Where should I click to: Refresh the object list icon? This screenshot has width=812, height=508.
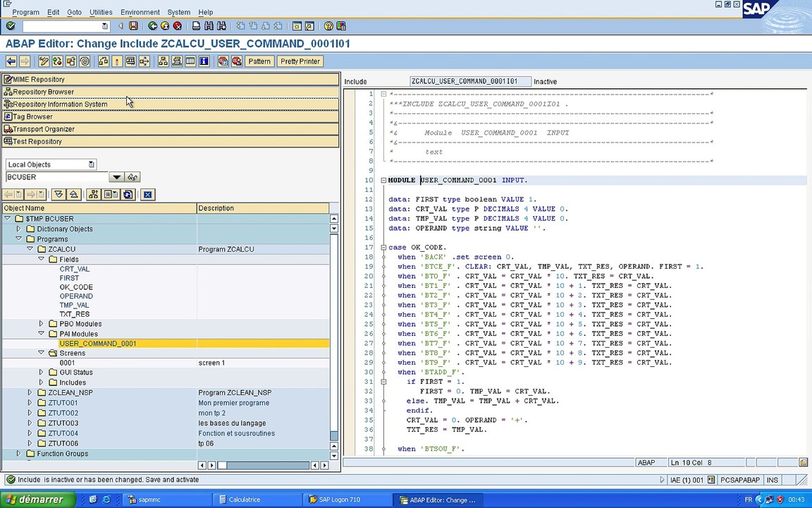pyautogui.click(x=128, y=195)
